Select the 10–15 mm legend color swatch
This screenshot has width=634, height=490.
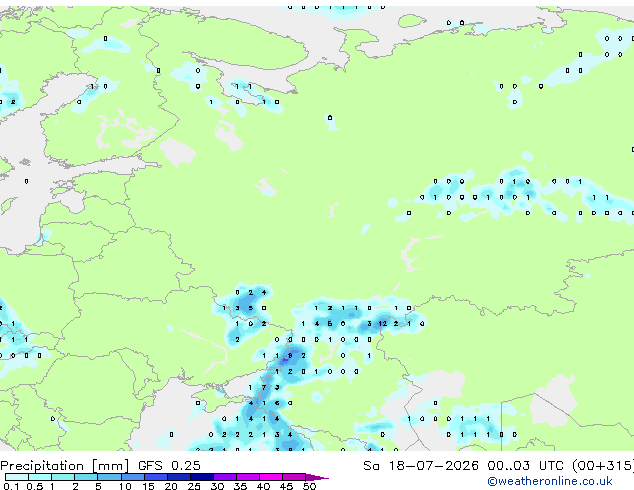[x=133, y=477]
